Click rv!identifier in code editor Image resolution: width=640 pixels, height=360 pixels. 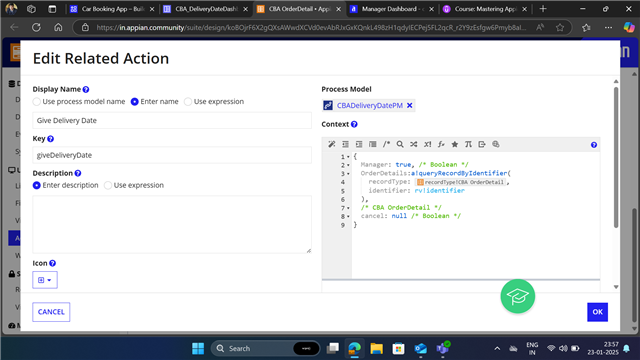[440, 191]
